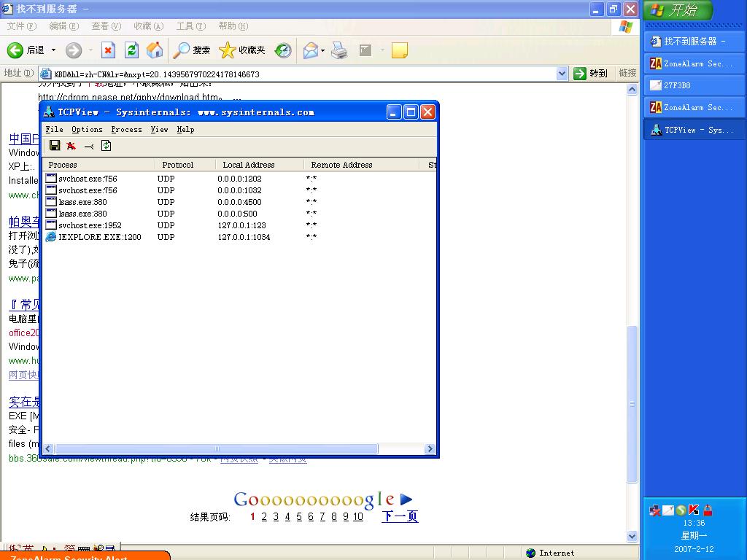Viewport: 747px width, 560px height.
Task: Click the Internet Explorer Stop button
Action: pyautogui.click(x=108, y=50)
